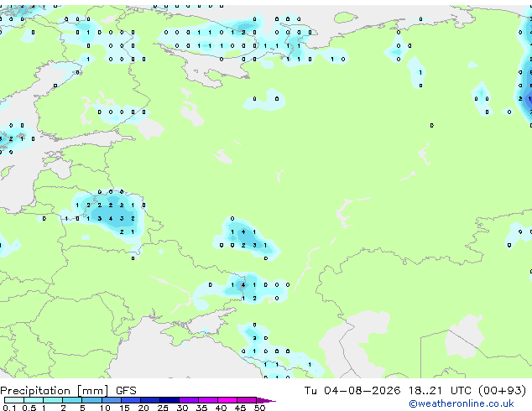Click the 5–10 mm legend swatch
This screenshot has width=532, height=411.
[x=92, y=400]
